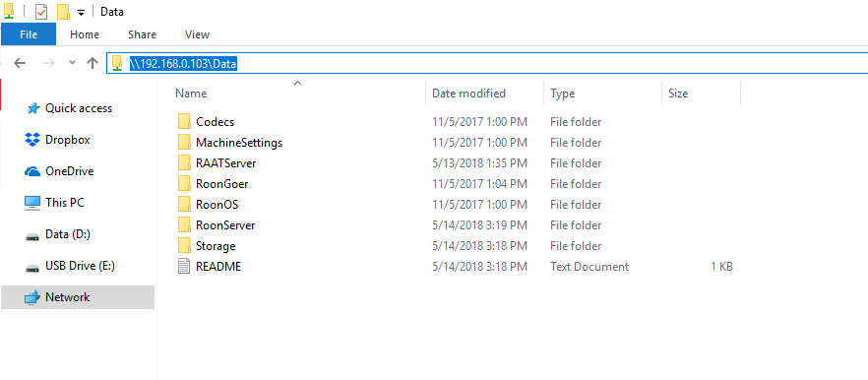The width and height of the screenshot is (868, 380).
Task: Click the MachineSettings folder icon
Action: point(184,143)
